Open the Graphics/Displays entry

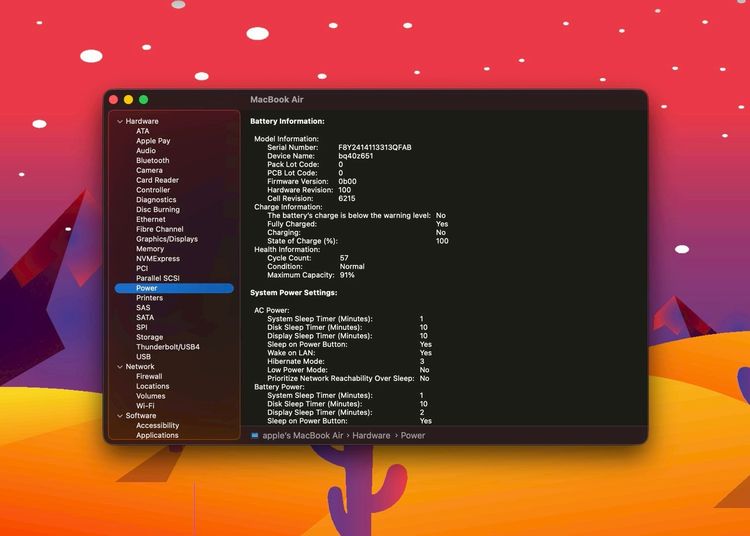pyautogui.click(x=166, y=239)
